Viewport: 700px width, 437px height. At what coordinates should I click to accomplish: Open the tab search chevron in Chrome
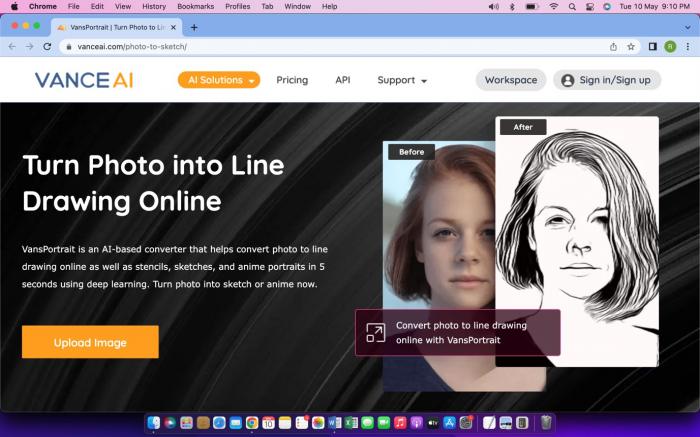click(x=688, y=27)
